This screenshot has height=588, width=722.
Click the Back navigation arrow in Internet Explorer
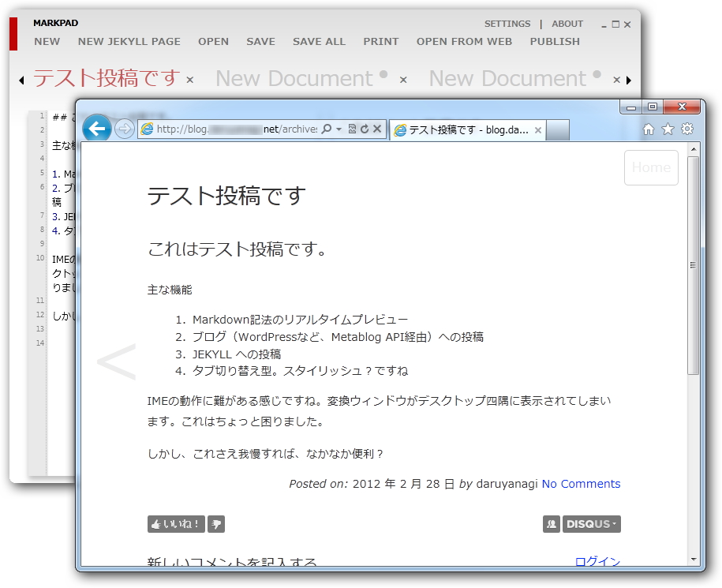coord(96,128)
